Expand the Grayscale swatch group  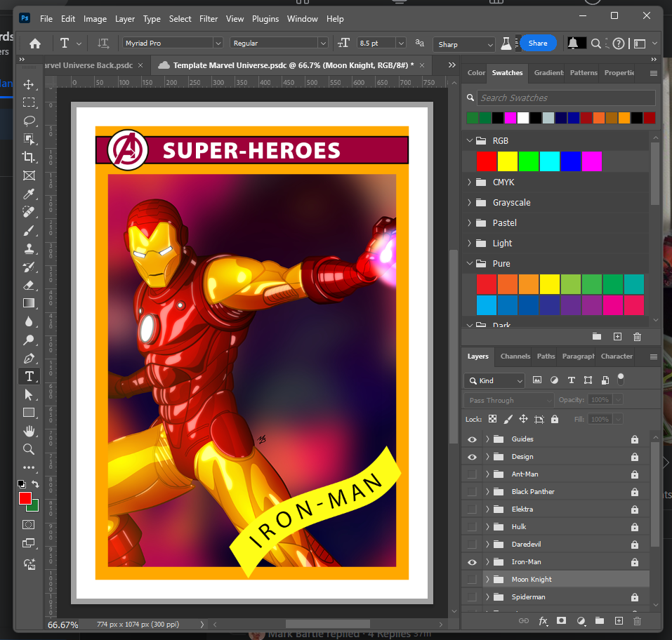coord(469,202)
